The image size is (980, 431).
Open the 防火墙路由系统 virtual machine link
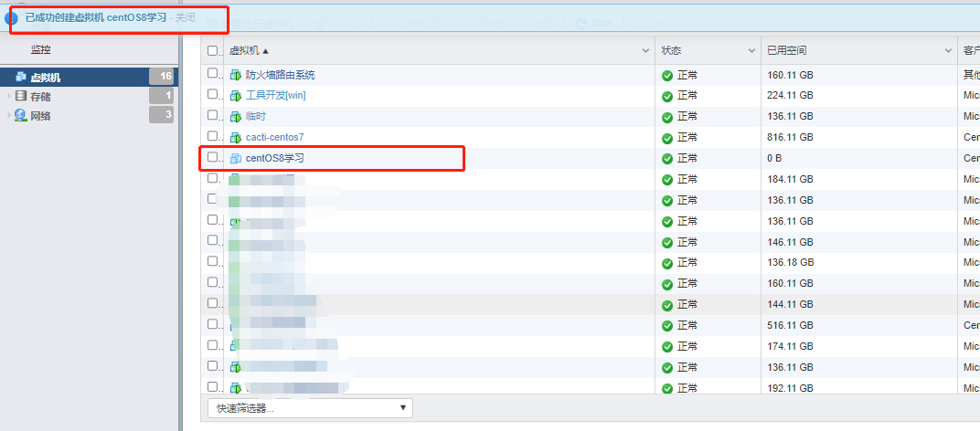[280, 75]
